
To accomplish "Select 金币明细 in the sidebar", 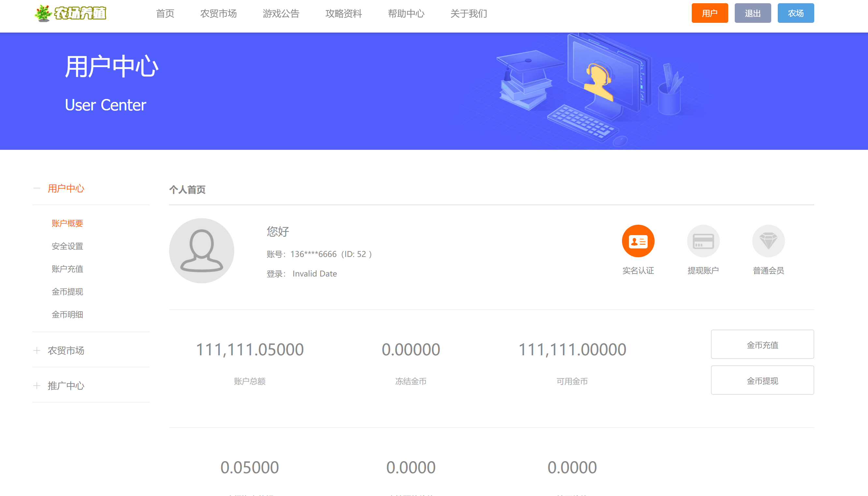I will point(67,314).
